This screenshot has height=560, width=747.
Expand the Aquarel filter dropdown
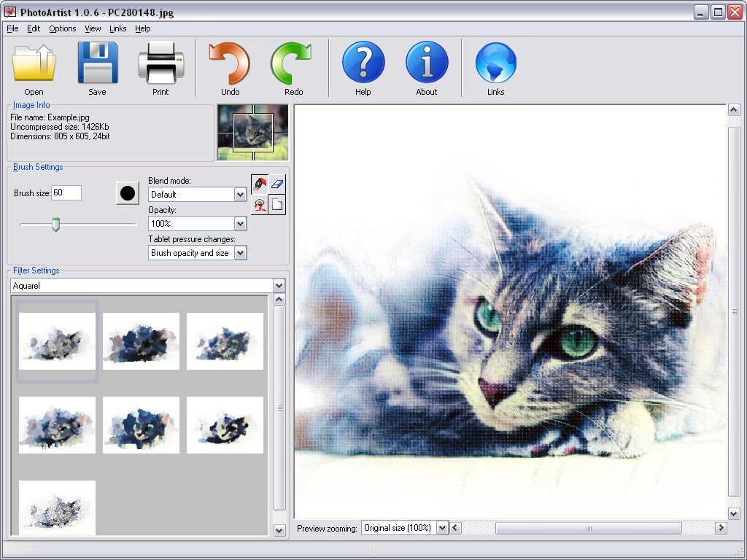coord(278,286)
